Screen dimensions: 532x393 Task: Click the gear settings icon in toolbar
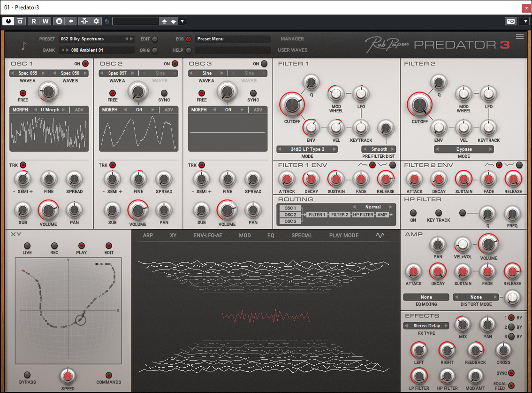click(96, 21)
